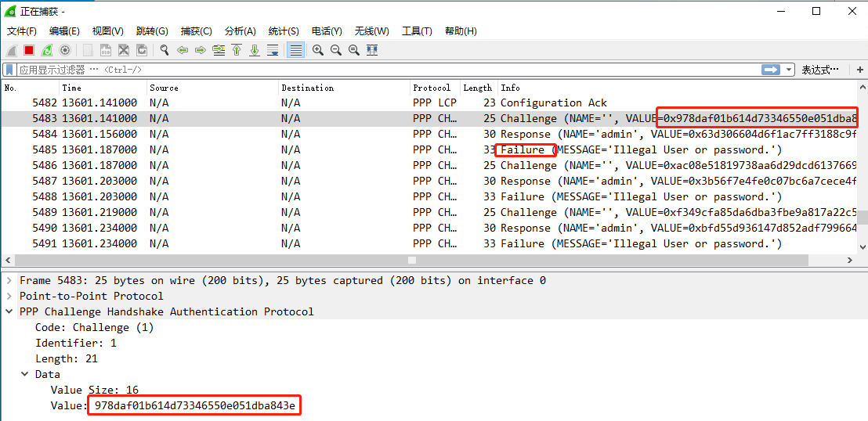The width and height of the screenshot is (868, 421).
Task: Click the go to specified packet icon
Action: (x=219, y=50)
